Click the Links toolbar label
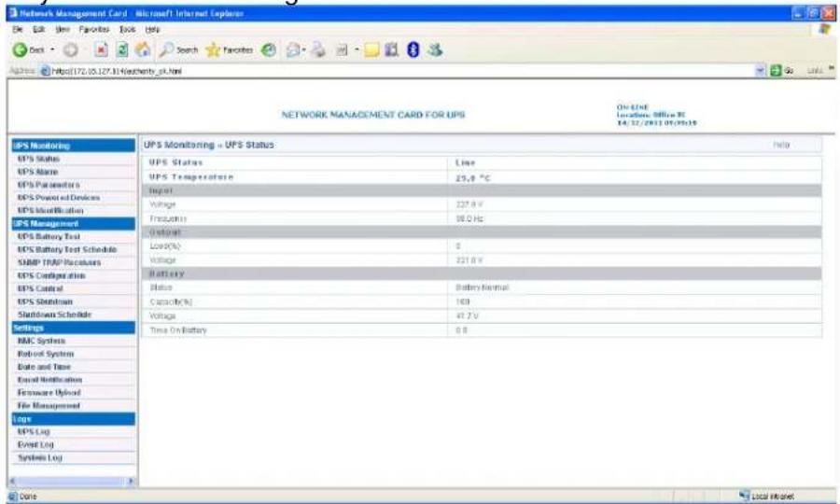840x504 pixels. point(815,71)
